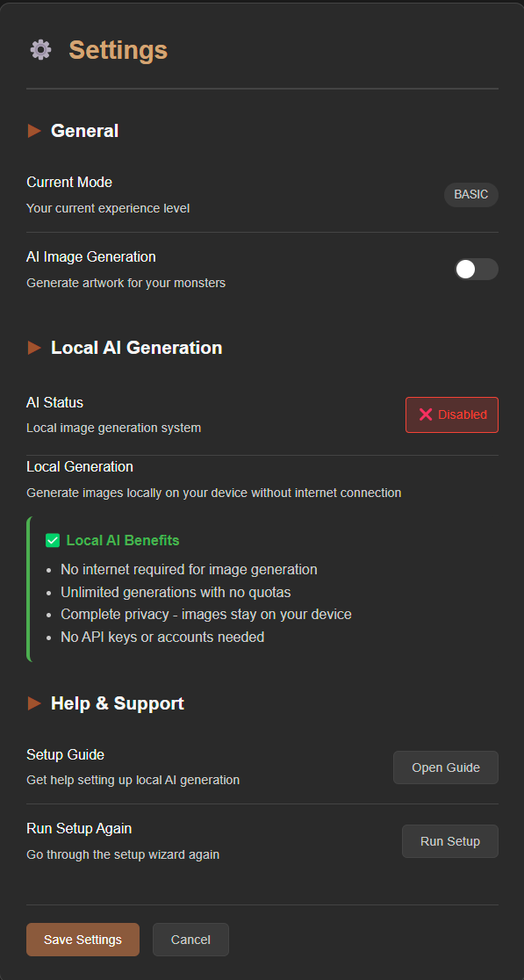The height and width of the screenshot is (980, 524).
Task: Open the Setup Guide
Action: [445, 767]
